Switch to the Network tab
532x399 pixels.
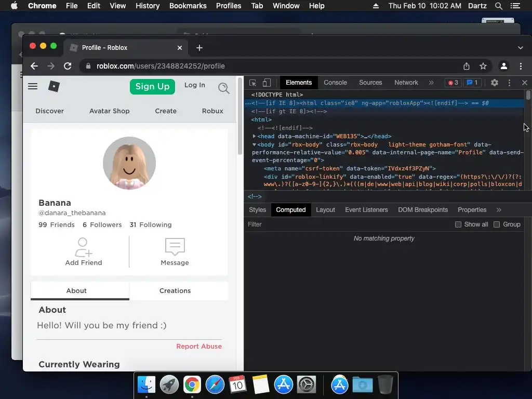(x=406, y=83)
